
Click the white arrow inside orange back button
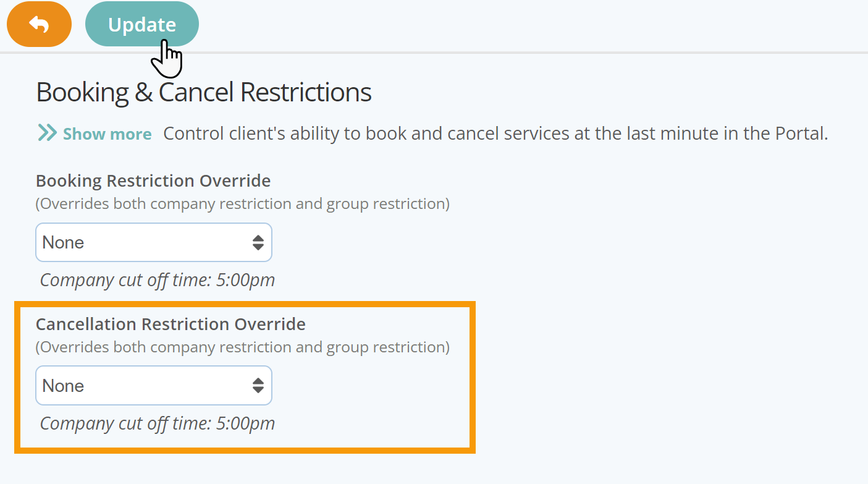39,24
